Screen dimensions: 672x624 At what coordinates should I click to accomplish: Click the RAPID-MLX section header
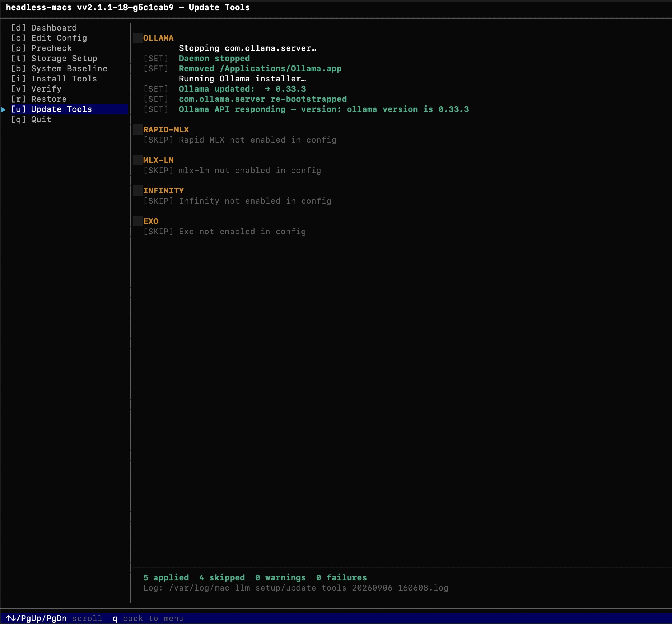click(x=166, y=129)
